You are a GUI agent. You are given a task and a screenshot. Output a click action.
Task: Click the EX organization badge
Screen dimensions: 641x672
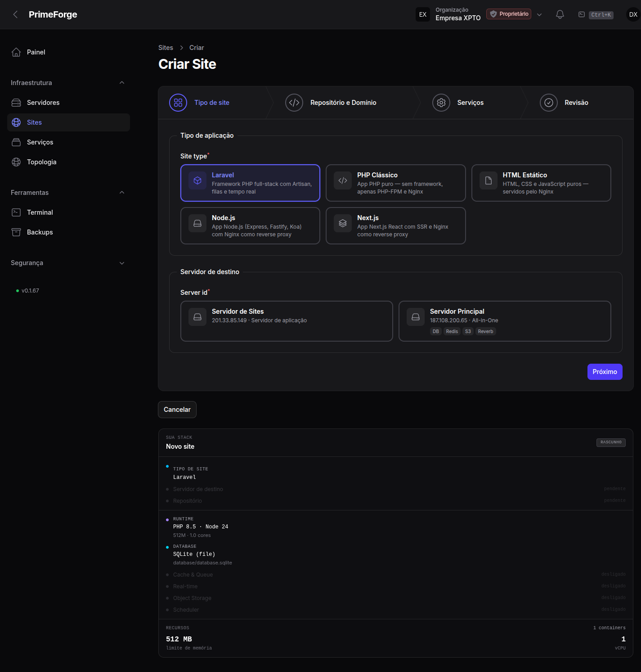423,14
